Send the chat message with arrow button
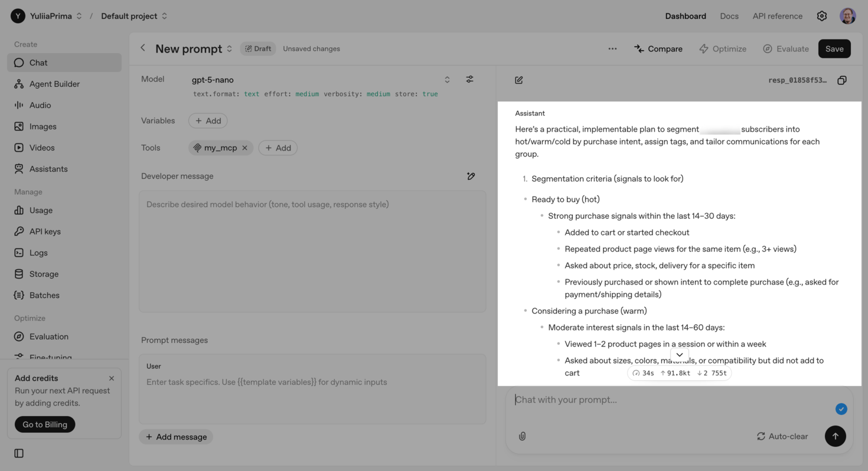 [835, 436]
